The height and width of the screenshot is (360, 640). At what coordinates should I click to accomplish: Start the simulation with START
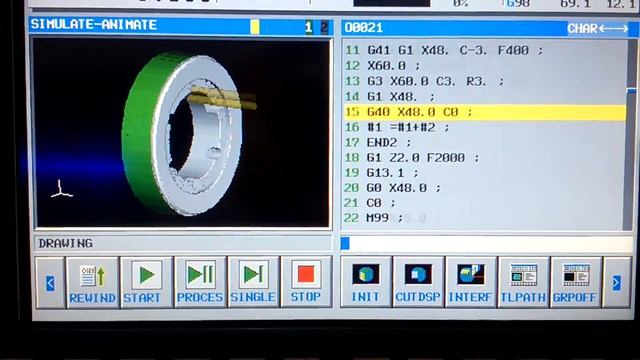pyautogui.click(x=147, y=282)
